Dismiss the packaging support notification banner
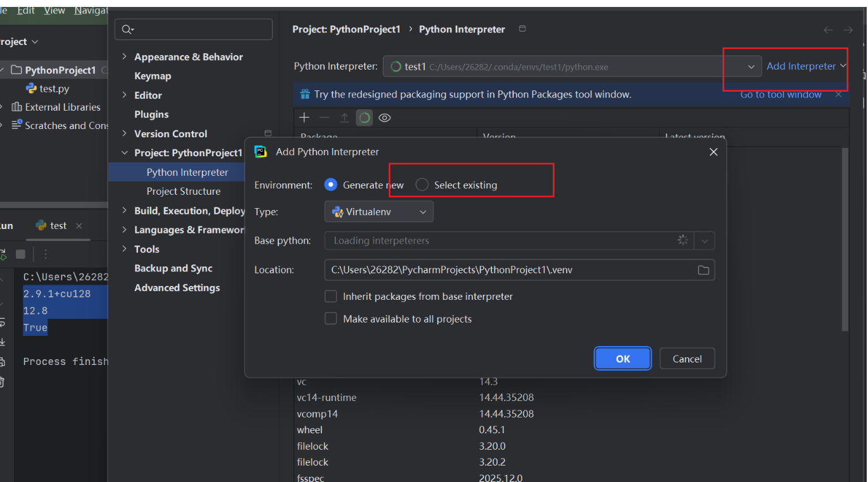Screen dimensions: 868x482 click(838, 94)
